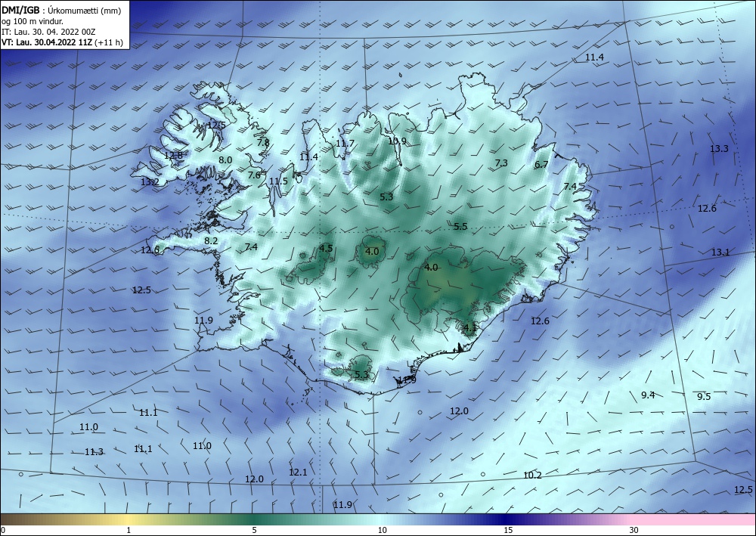Click the 9.4 value label
Screen dimensions: 756x536
[648, 395]
